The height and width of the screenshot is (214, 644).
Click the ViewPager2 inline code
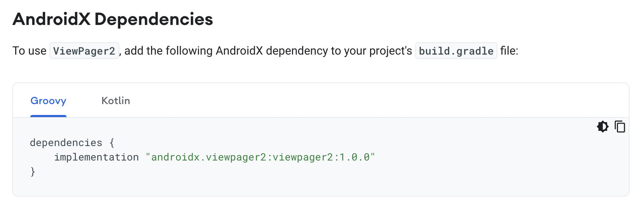coord(84,51)
